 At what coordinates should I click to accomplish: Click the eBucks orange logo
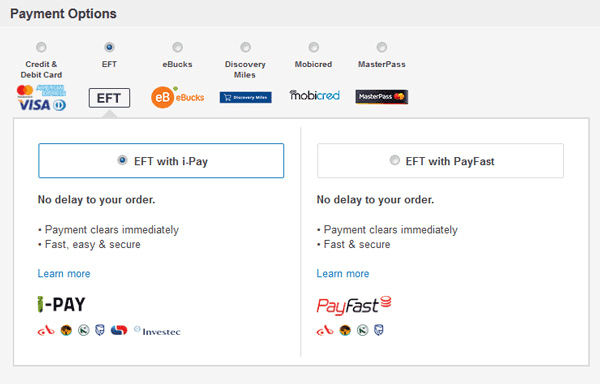[178, 97]
